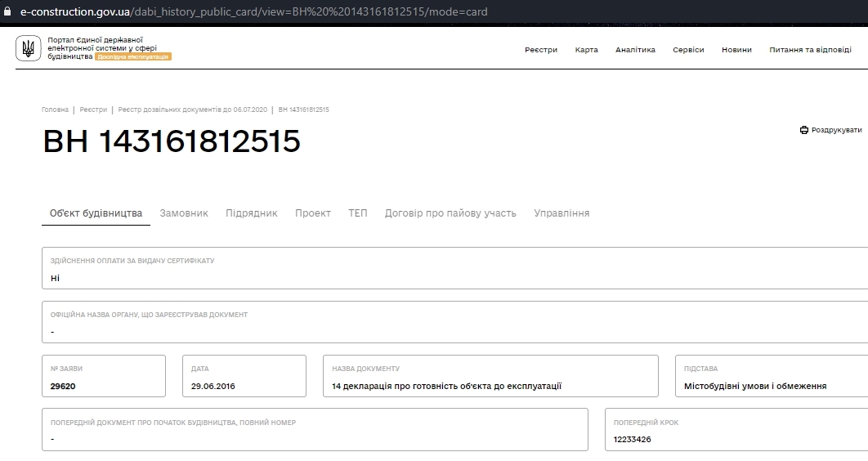This screenshot has height=461, width=868.
Task: Click application number value 29620
Action: [63, 387]
